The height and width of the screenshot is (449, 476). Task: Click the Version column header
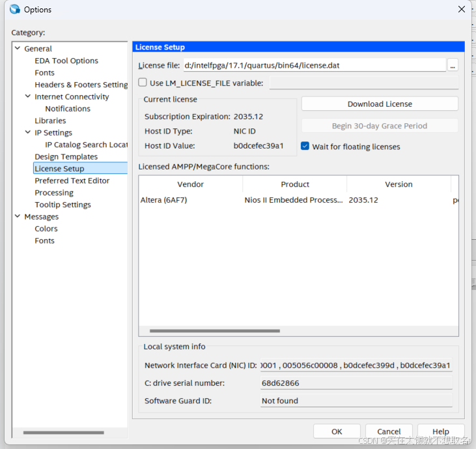tap(399, 184)
